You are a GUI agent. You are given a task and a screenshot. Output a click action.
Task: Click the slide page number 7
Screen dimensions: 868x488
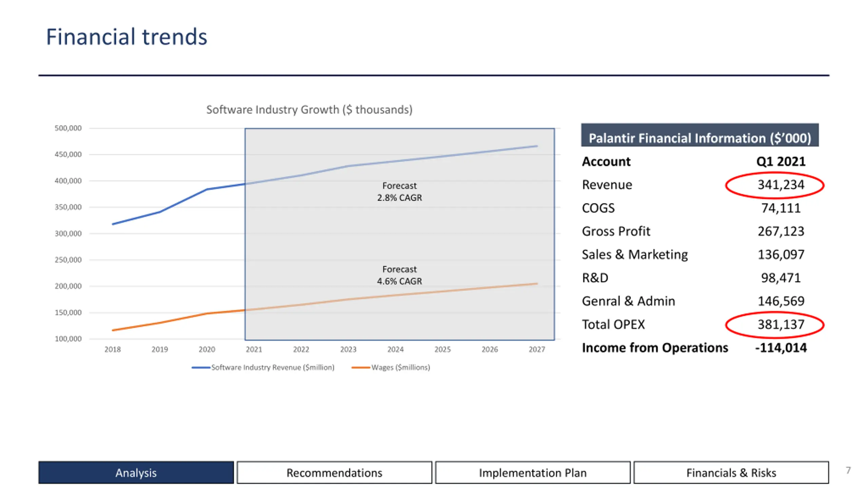tap(848, 470)
